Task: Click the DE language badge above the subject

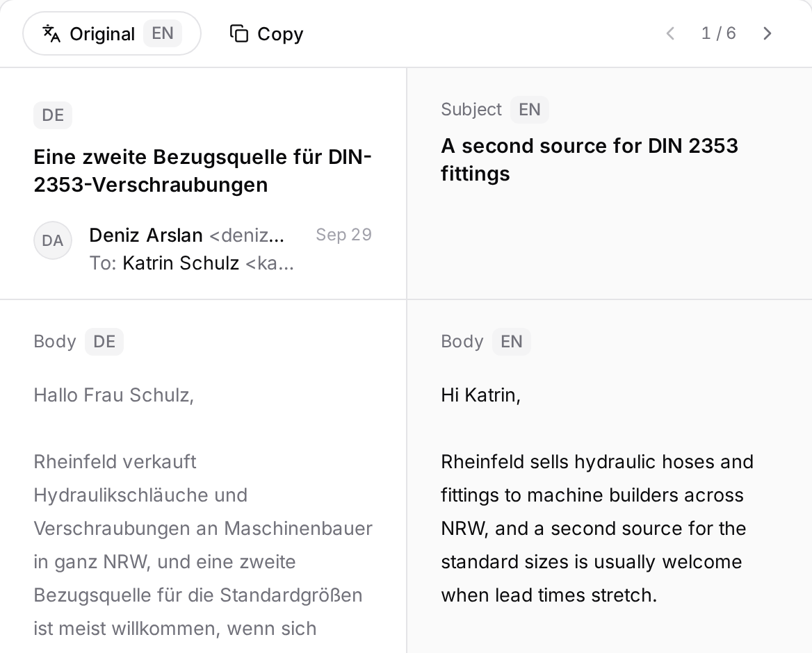Action: coord(53,115)
